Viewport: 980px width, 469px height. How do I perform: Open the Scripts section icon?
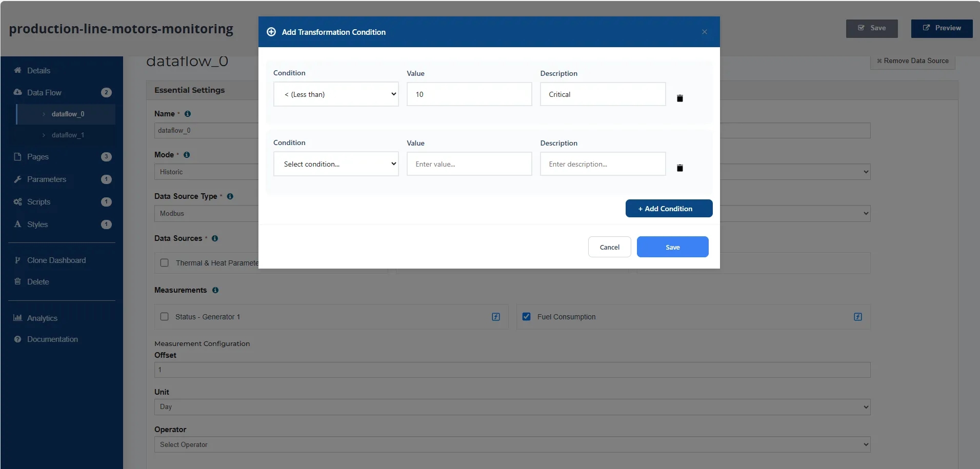pos(17,201)
